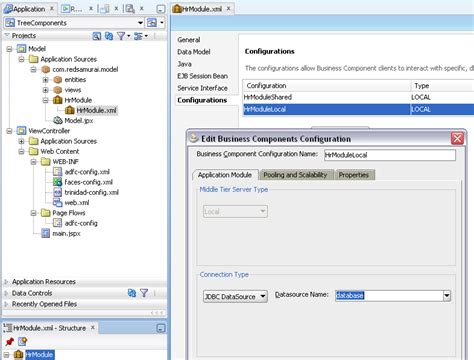Open the Data Model section
The image size is (474, 360).
194,52
